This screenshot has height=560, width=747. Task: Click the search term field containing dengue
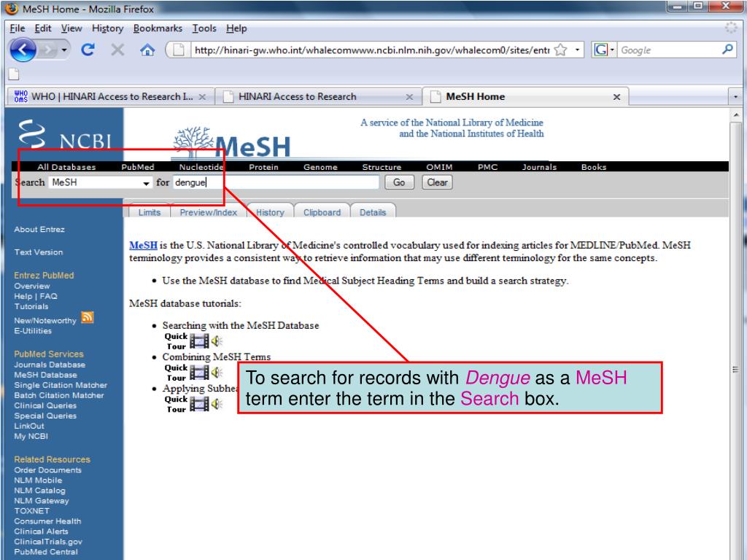pos(276,183)
